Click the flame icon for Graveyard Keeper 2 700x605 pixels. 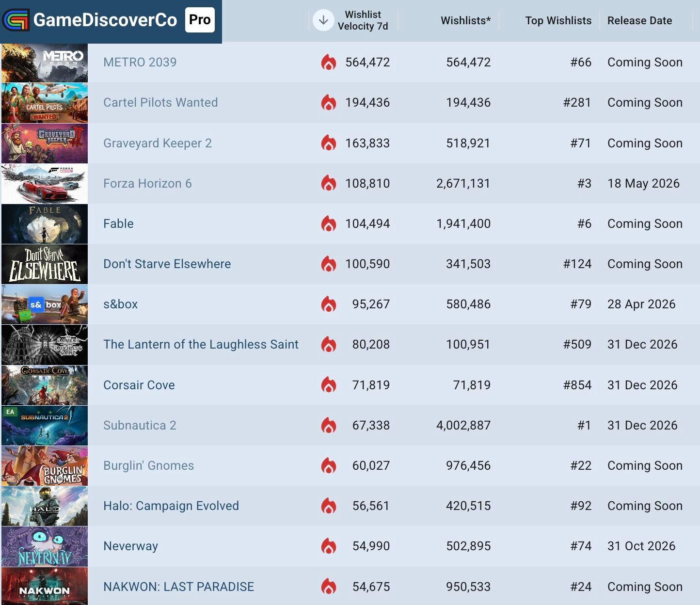click(329, 143)
